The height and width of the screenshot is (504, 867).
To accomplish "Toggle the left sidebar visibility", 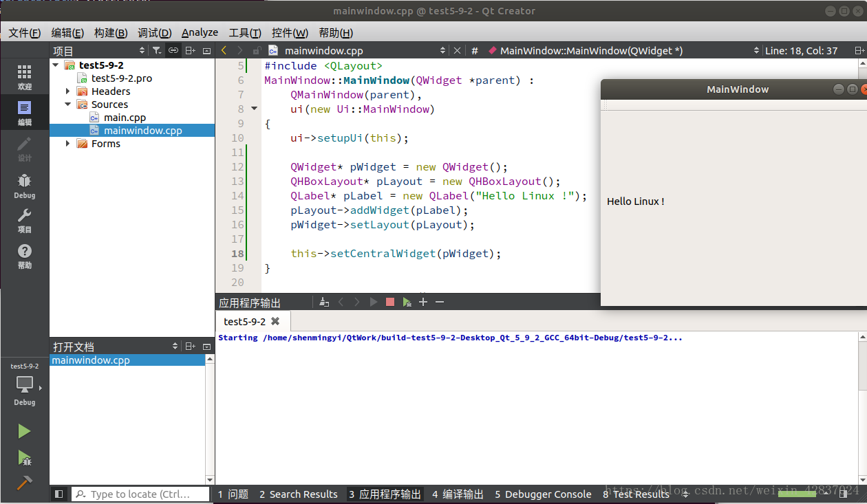I will [58, 494].
